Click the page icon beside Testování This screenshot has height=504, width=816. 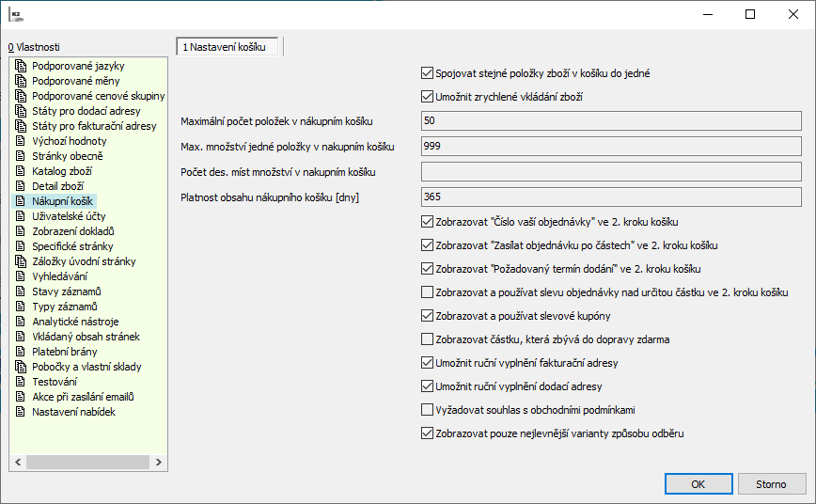(21, 382)
